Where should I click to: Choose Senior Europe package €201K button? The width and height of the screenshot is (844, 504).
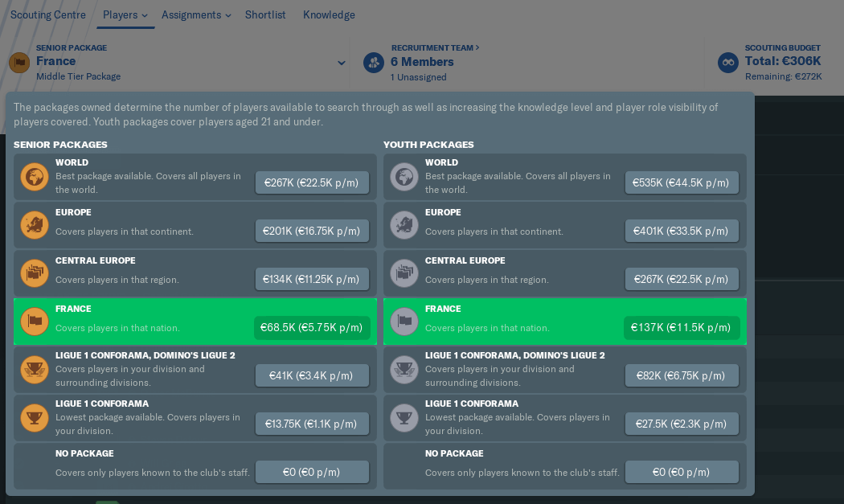pyautogui.click(x=312, y=231)
